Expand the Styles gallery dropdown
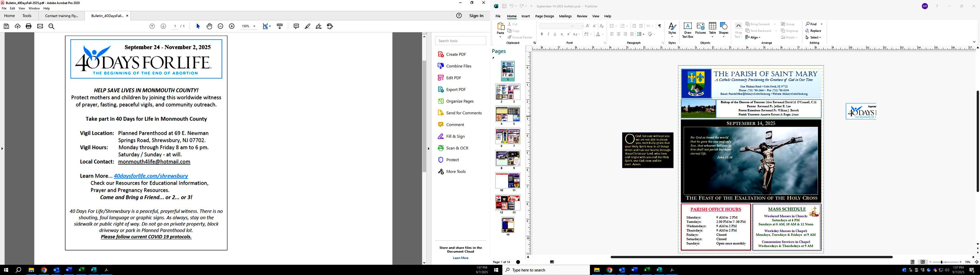The width and height of the screenshot is (980, 275). click(672, 30)
